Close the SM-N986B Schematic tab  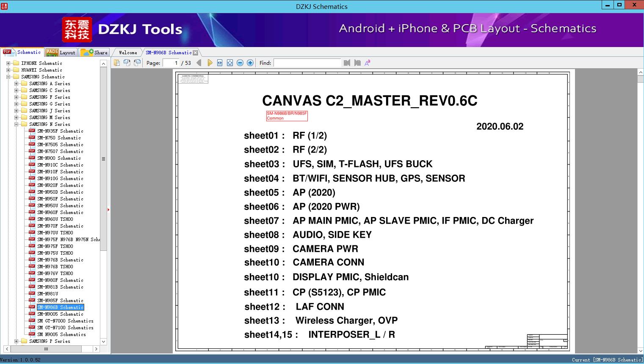(195, 53)
